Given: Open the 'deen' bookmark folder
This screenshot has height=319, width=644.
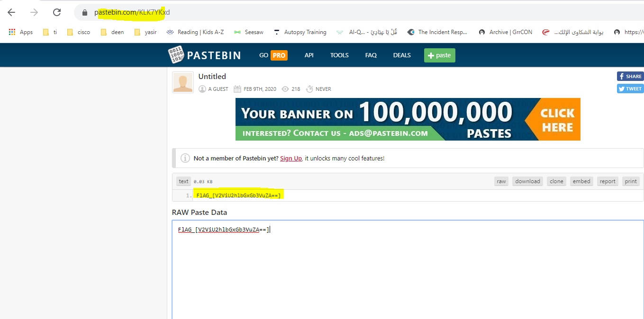Looking at the screenshot, I should click(112, 32).
